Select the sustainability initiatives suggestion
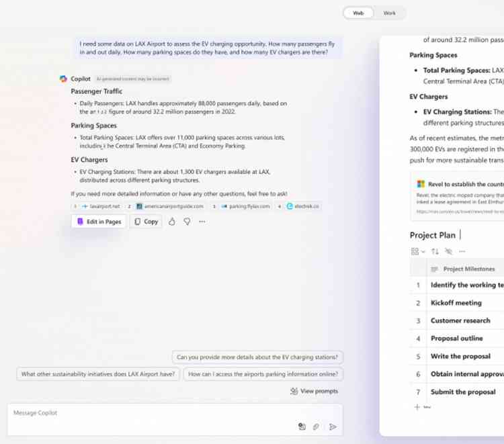This screenshot has height=444, width=504. click(x=98, y=374)
